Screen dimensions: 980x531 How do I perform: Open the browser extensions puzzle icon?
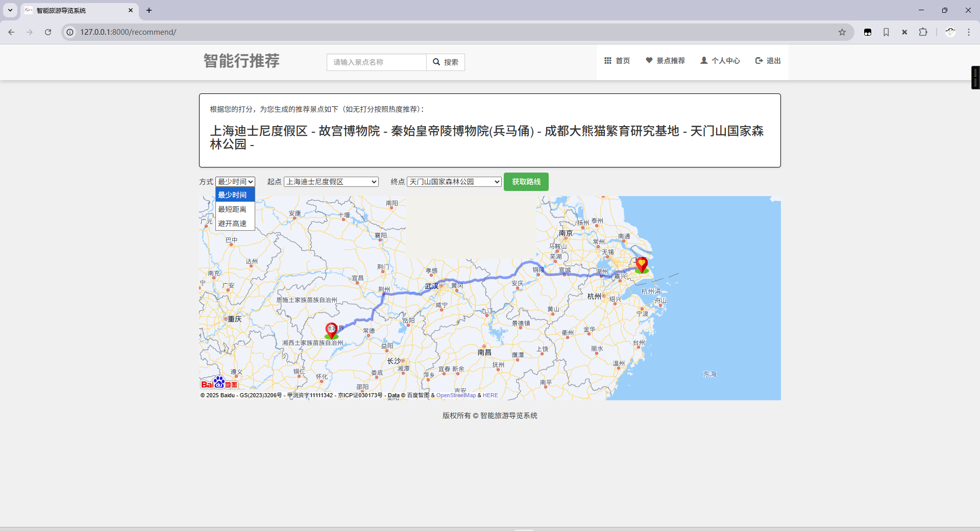point(923,32)
